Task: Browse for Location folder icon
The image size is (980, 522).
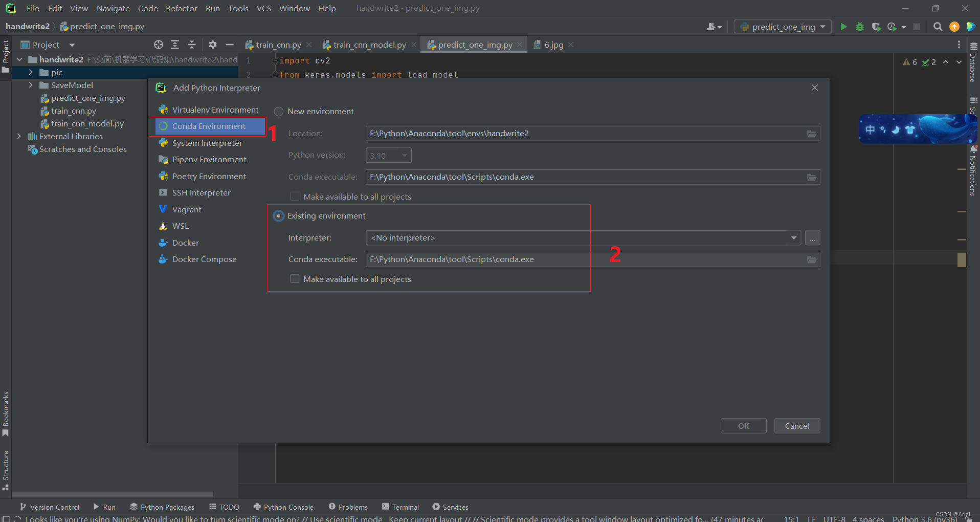Action: click(812, 134)
